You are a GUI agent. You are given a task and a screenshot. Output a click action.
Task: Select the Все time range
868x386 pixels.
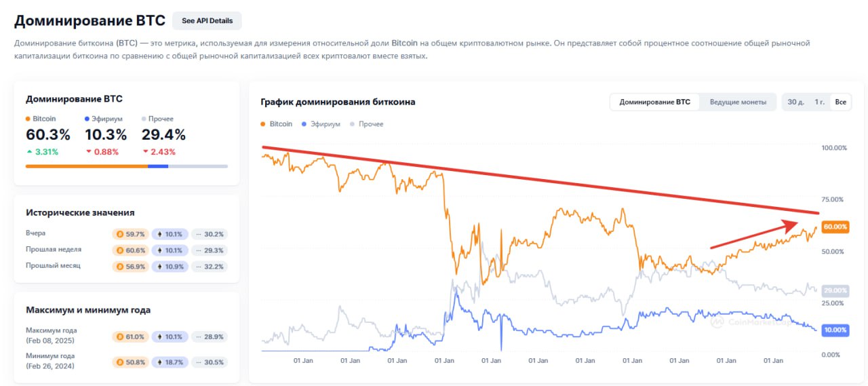(x=841, y=102)
